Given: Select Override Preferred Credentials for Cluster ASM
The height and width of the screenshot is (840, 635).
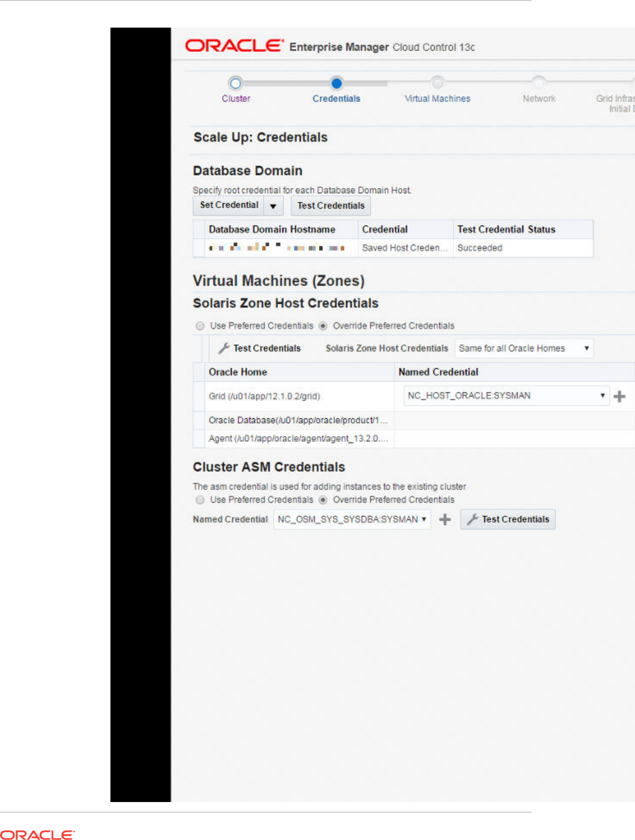Looking at the screenshot, I should (x=323, y=499).
